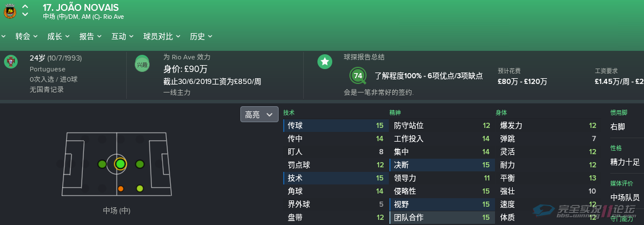Expand the 互动 interaction dropdown
This screenshot has height=225, width=644.
pos(122,36)
